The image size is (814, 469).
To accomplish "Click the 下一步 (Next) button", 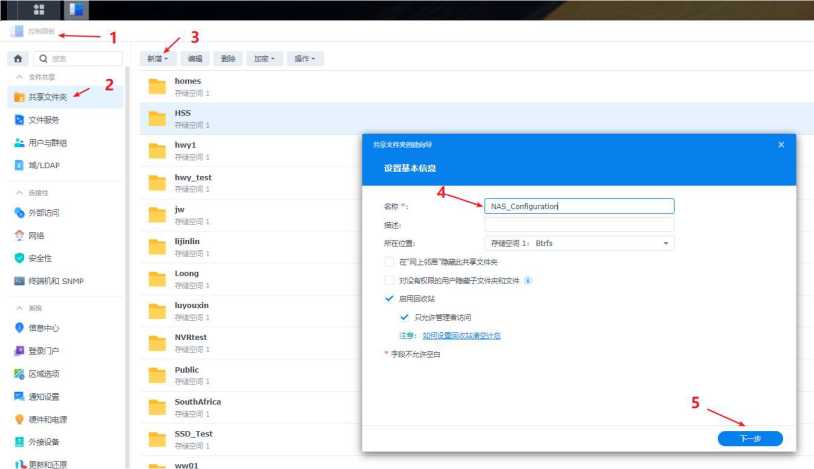I will pyautogui.click(x=750, y=438).
